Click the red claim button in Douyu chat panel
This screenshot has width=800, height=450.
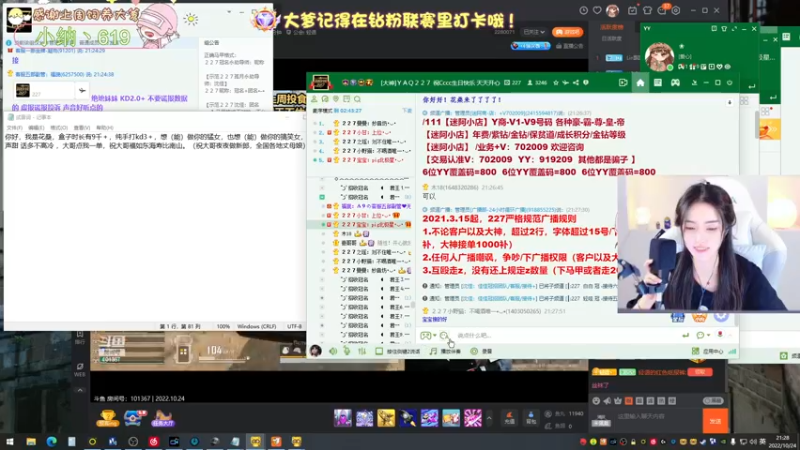tap(700, 372)
